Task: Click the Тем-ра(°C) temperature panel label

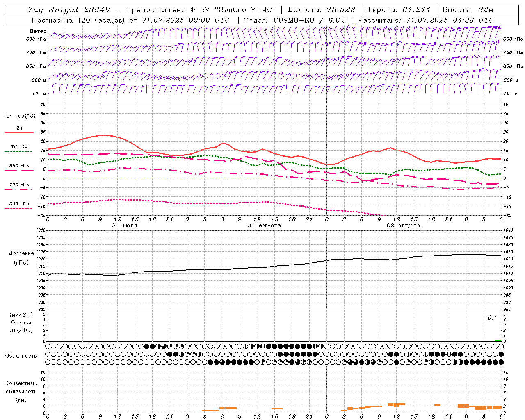Action: (x=19, y=116)
